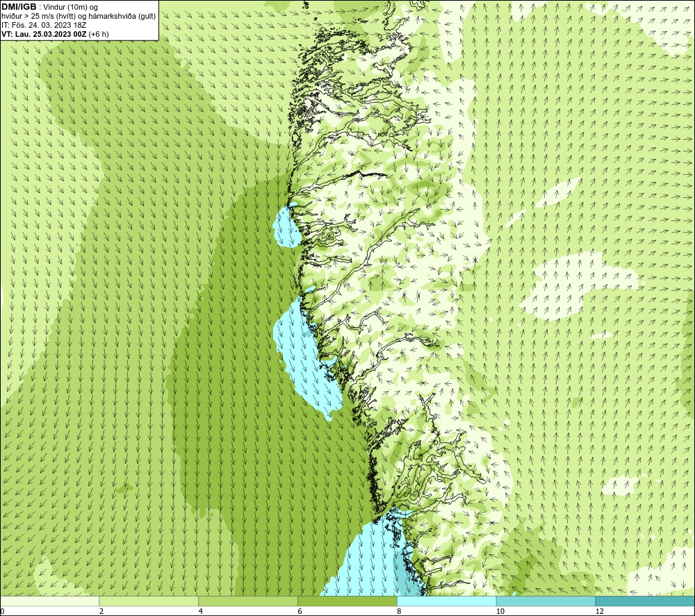Click the 4–6 m/s legend color band
695x616 pixels.
pyautogui.click(x=248, y=601)
